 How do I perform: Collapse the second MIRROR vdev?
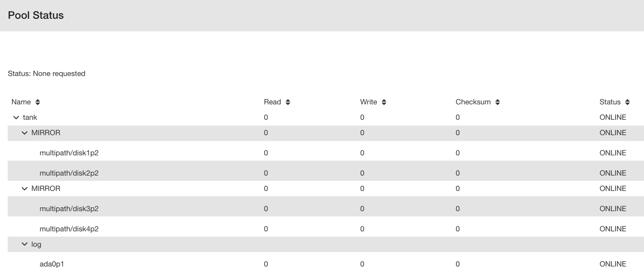coord(25,189)
